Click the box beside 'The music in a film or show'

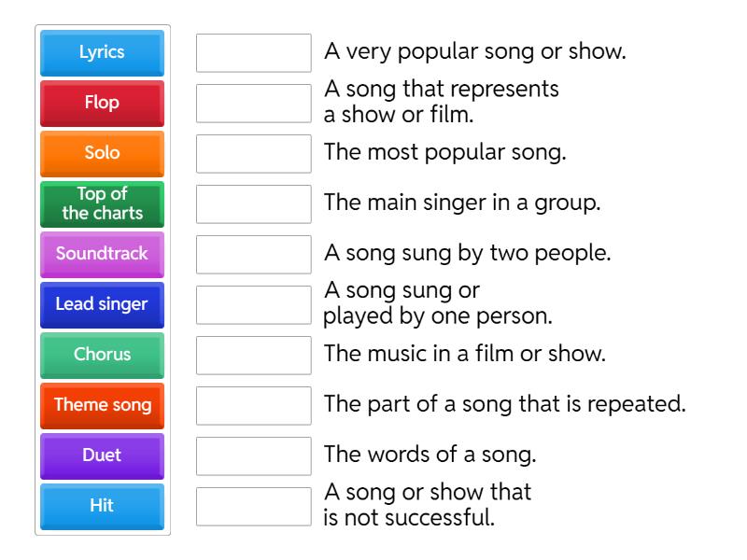253,355
